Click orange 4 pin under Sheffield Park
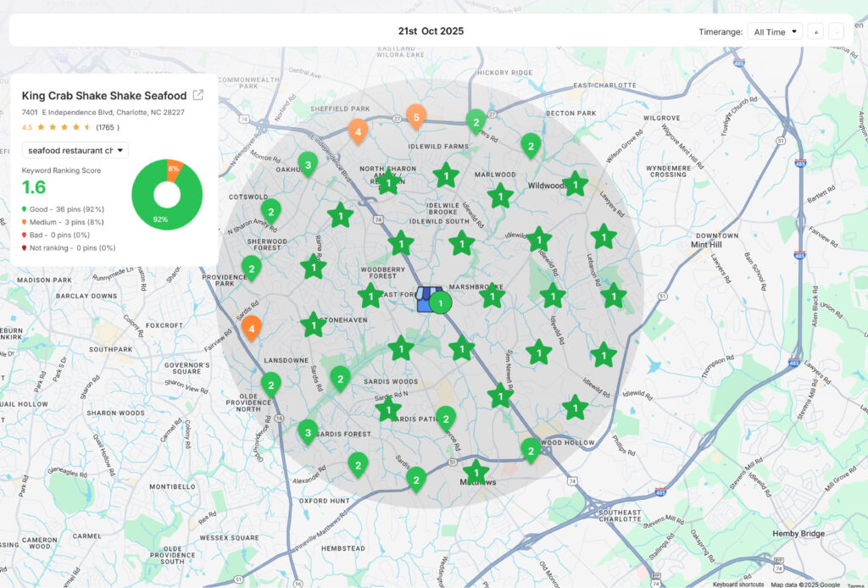The height and width of the screenshot is (588, 868). coord(359,131)
